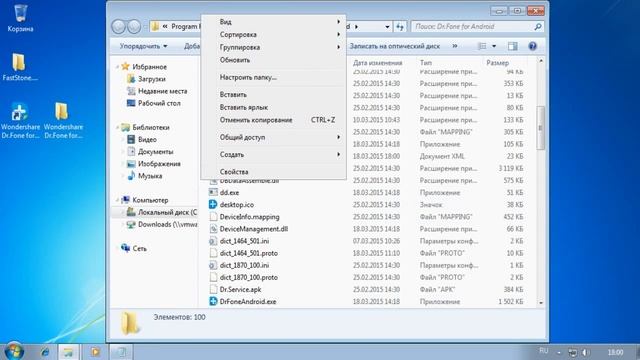Select Музыка library in navigation pane
Image resolution: width=640 pixels, height=360 pixels.
pyautogui.click(x=150, y=176)
